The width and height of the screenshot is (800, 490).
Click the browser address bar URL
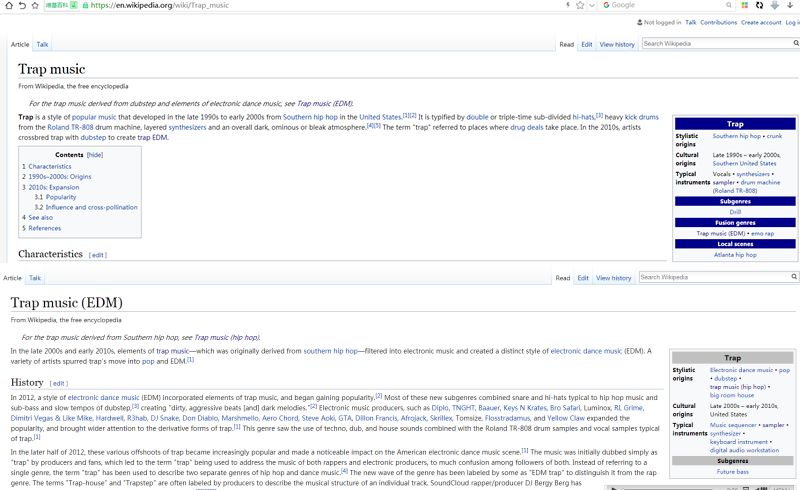click(160, 5)
